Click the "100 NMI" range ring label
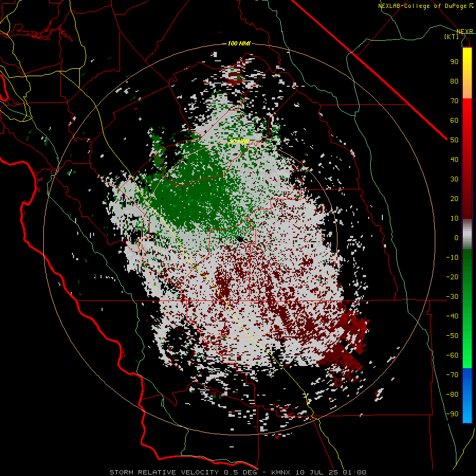Image resolution: width=476 pixels, height=476 pixels. pos(239,44)
